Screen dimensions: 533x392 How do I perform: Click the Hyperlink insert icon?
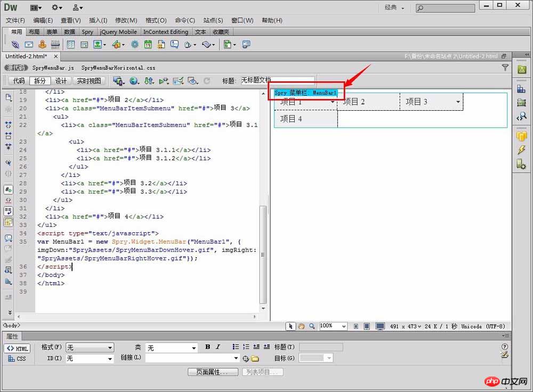(x=15, y=44)
